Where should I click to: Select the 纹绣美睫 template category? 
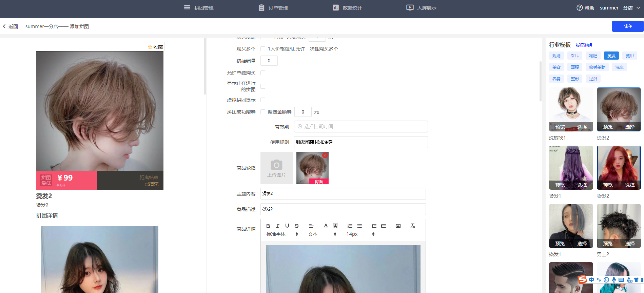(597, 67)
